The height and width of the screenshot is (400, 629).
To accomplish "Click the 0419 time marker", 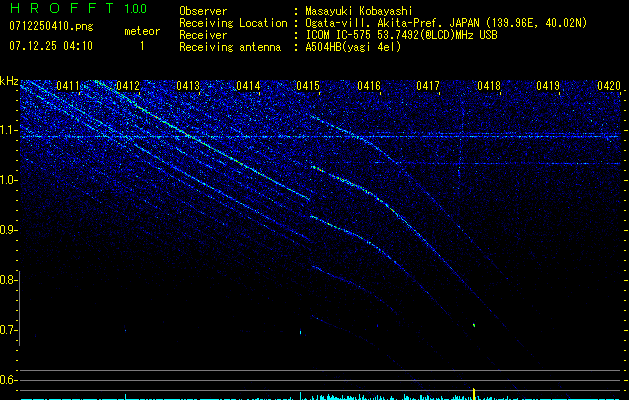I will click(548, 86).
